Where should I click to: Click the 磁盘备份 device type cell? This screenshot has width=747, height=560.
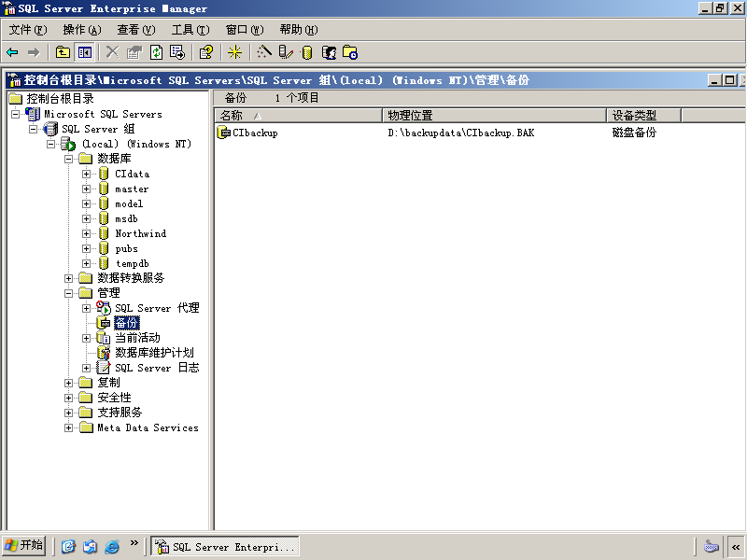(x=634, y=133)
